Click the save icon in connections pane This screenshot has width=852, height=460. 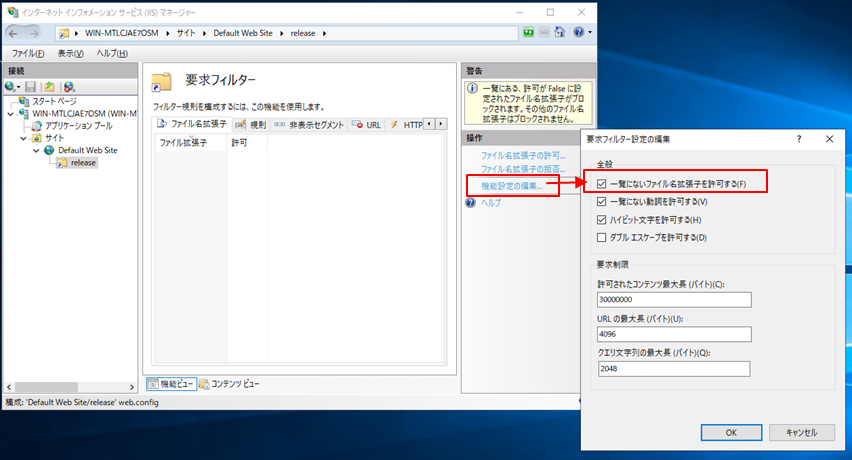pyautogui.click(x=30, y=87)
